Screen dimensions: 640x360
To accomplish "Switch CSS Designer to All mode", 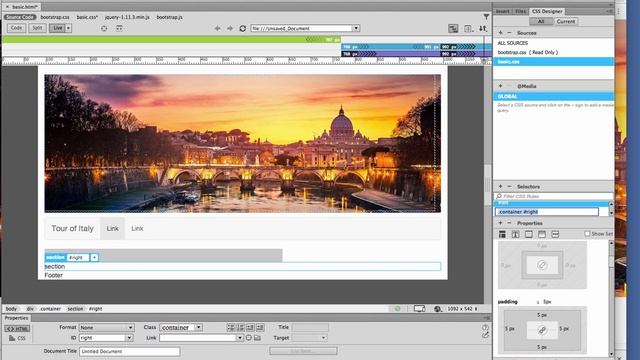I will (x=541, y=21).
